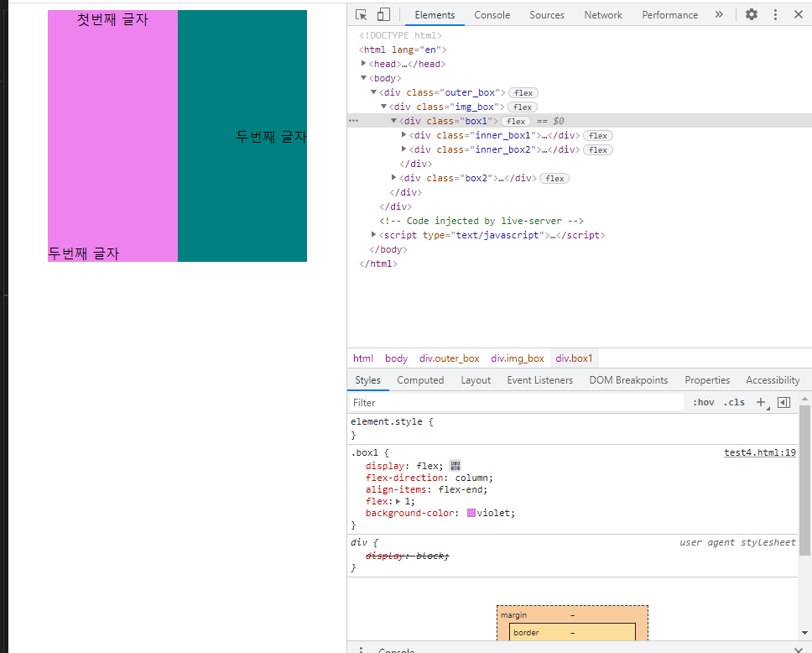The width and height of the screenshot is (812, 653).
Task: Toggle flex badge on outer_box div
Action: pos(523,93)
